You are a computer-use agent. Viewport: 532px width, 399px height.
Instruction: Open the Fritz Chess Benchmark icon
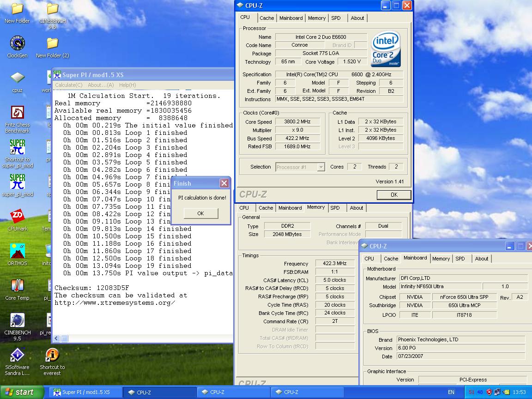coord(17,113)
